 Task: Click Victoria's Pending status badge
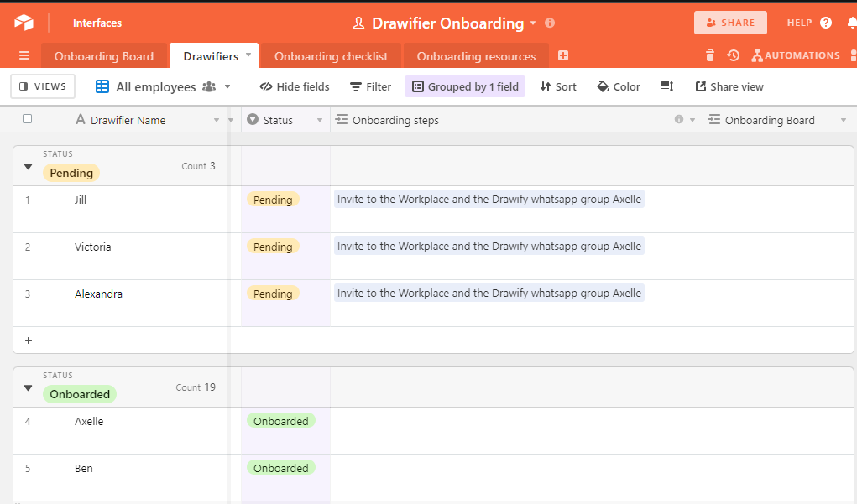pyautogui.click(x=273, y=247)
